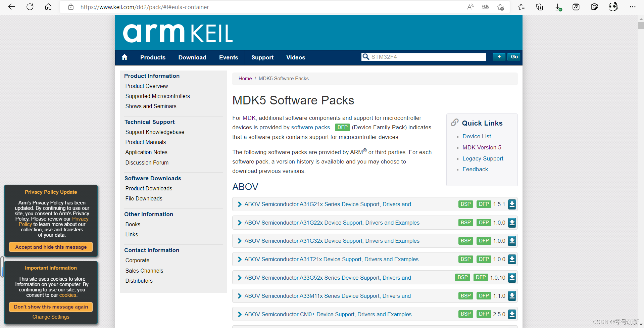Click the page vertical scrollbar thumb
The height and width of the screenshot is (328, 644).
(641, 26)
